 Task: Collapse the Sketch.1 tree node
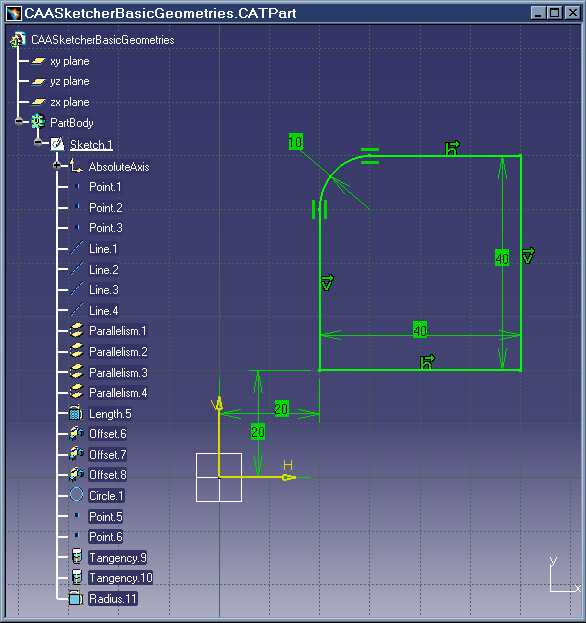click(38, 142)
